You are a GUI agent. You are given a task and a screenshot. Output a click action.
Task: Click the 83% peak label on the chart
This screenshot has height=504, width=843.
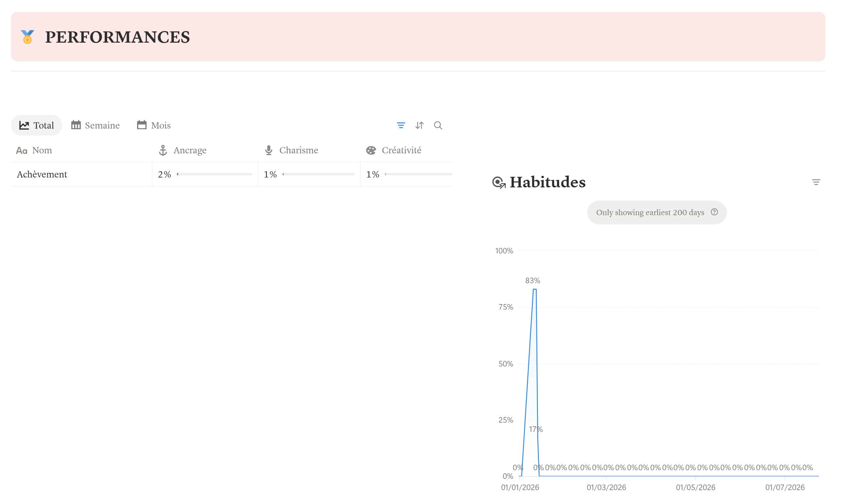pos(533,281)
